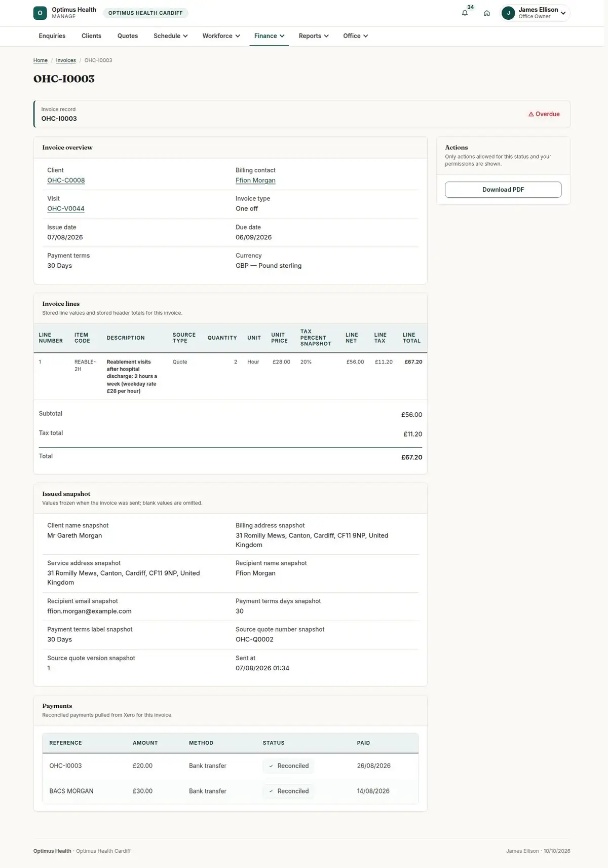
Task: Expand the James Ellison user menu
Action: (x=535, y=13)
